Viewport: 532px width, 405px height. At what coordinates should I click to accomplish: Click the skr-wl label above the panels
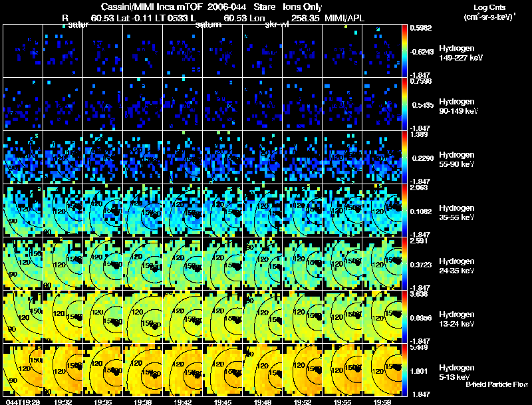coord(277,25)
